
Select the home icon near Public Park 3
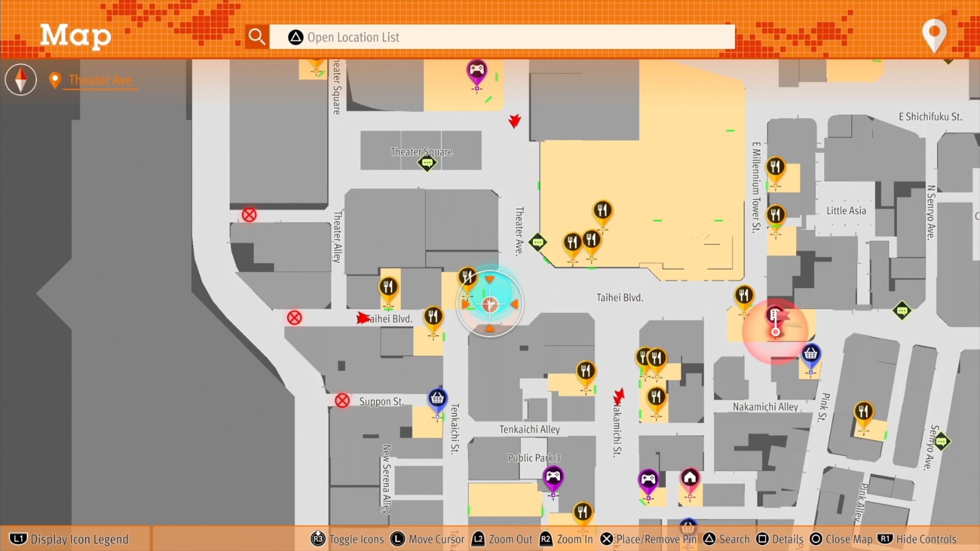tap(690, 476)
